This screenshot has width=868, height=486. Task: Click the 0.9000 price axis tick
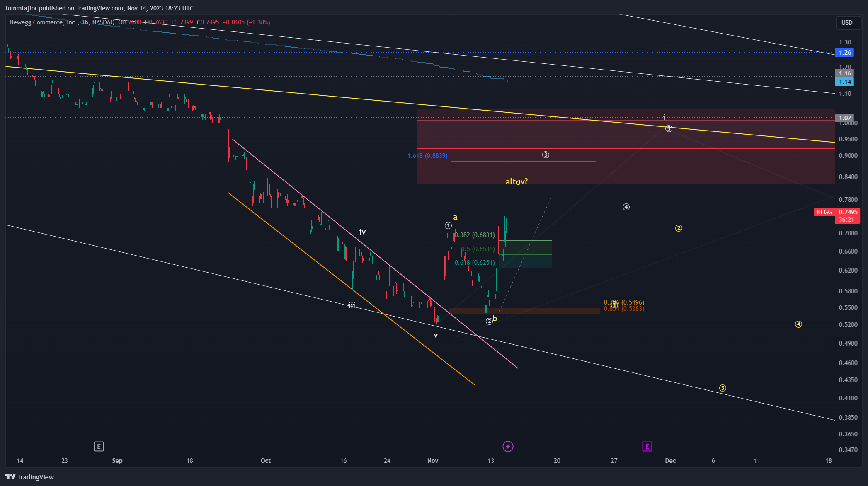click(848, 156)
